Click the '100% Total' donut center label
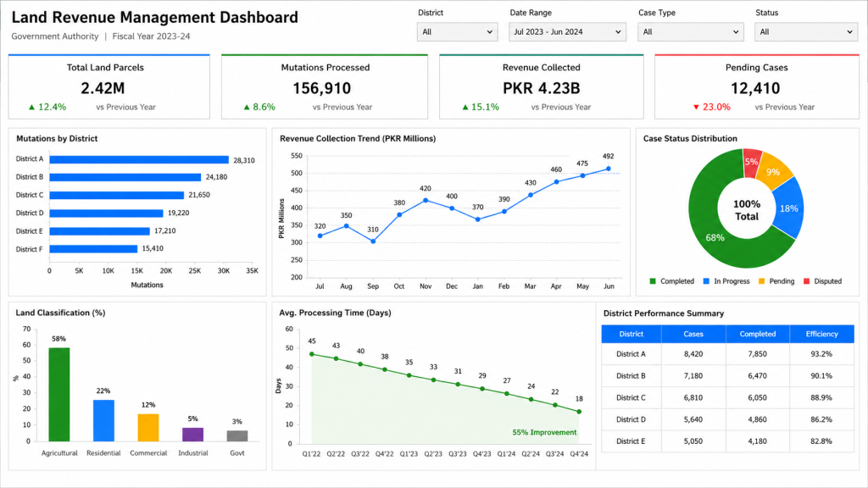 (746, 210)
